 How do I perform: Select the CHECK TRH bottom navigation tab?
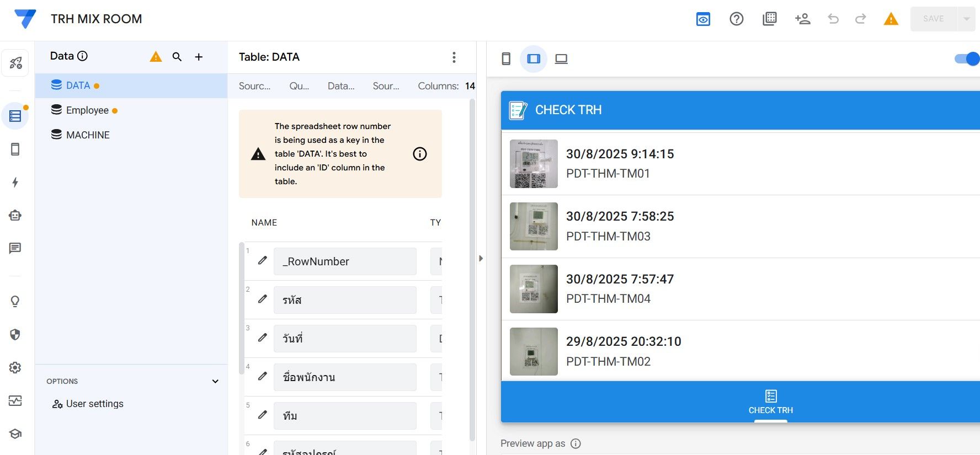click(770, 402)
